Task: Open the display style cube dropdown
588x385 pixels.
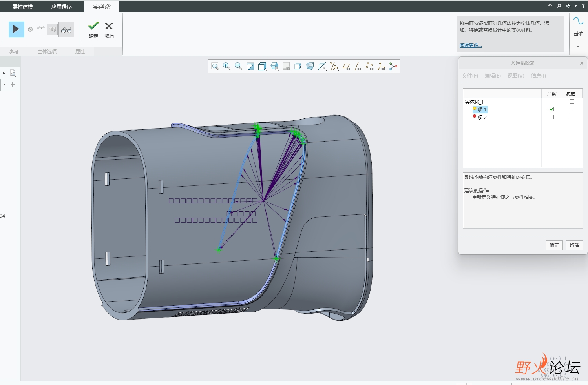Action: (x=263, y=66)
